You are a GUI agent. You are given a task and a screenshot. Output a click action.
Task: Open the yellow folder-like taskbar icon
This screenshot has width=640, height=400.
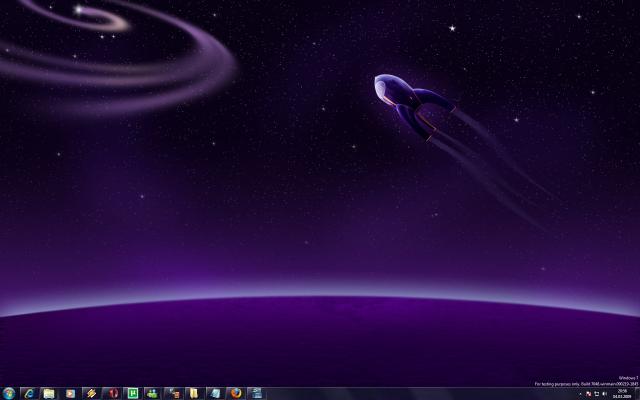coord(193,393)
